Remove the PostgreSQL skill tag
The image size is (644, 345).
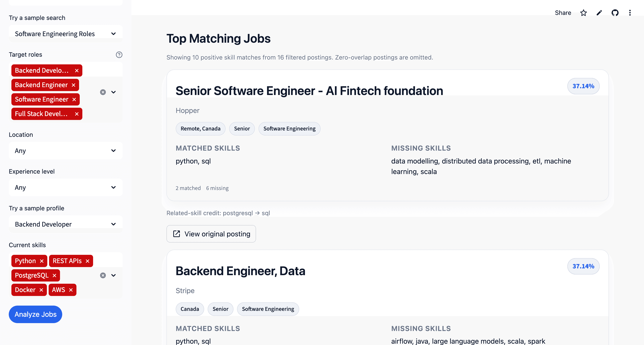(55, 275)
